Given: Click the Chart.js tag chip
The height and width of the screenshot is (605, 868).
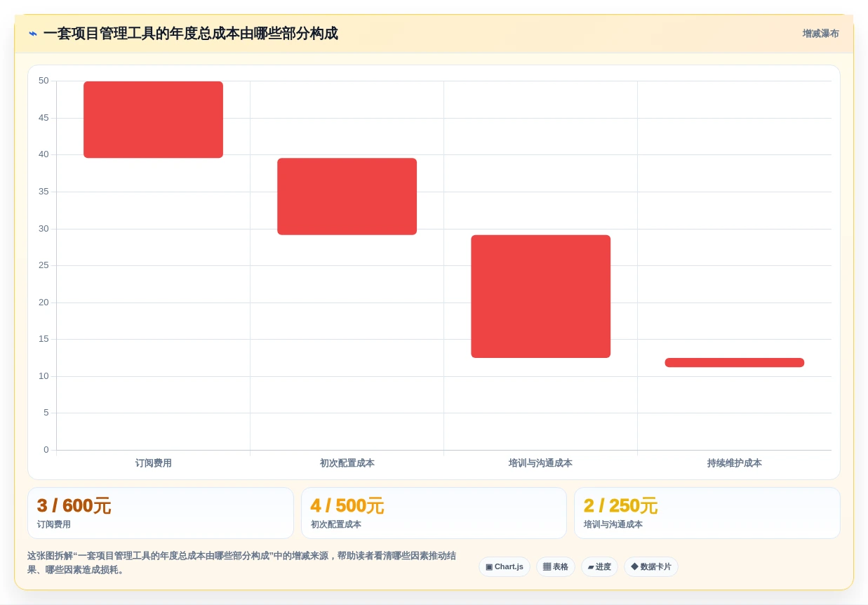Looking at the screenshot, I should (505, 566).
